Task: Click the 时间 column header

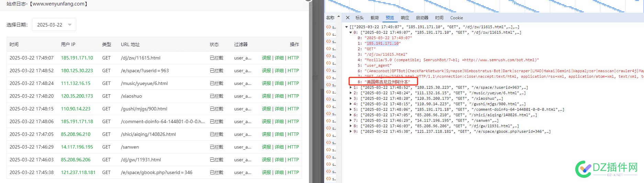Action: click(14, 44)
